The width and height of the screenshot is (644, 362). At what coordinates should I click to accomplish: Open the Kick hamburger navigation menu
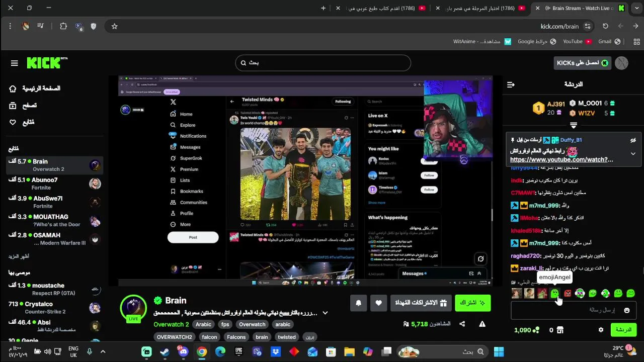click(x=14, y=63)
